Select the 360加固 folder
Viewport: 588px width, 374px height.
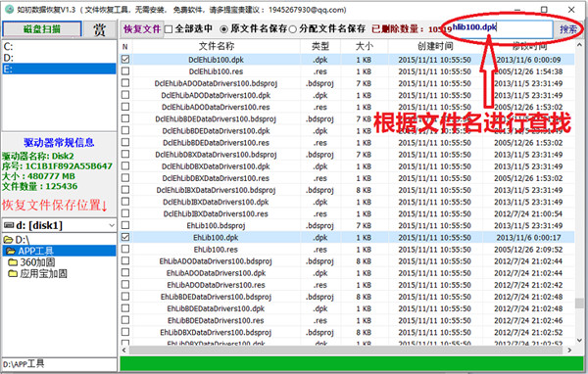[37, 262]
